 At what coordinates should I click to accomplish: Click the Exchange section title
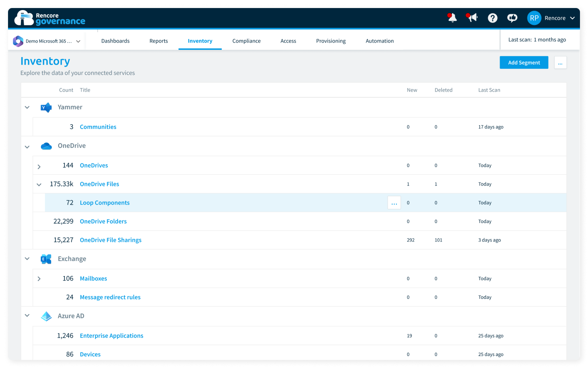(72, 259)
